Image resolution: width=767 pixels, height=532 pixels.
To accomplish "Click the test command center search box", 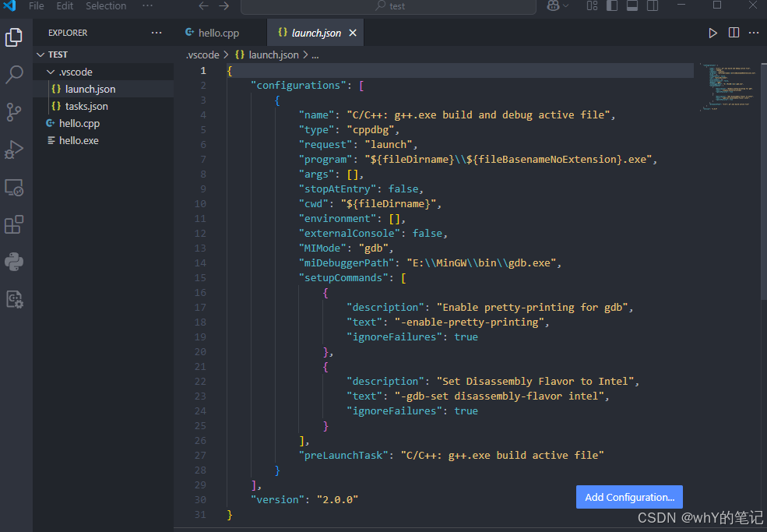I will click(x=389, y=6).
